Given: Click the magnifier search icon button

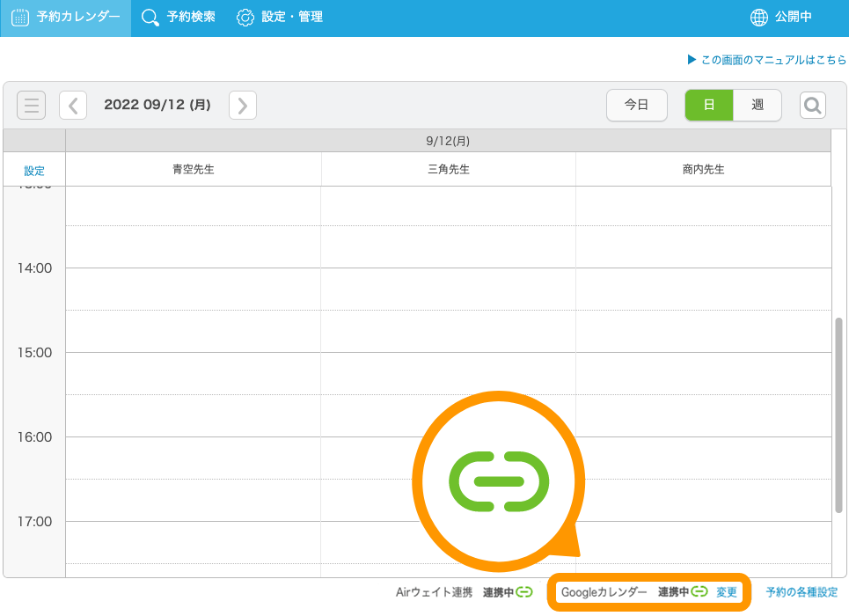Looking at the screenshot, I should tap(812, 106).
